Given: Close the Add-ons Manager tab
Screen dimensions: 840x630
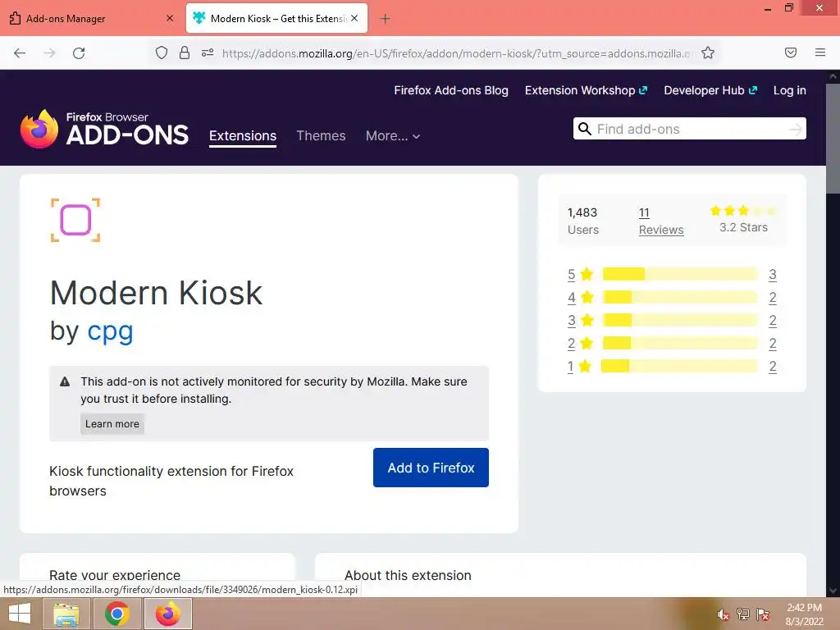Looking at the screenshot, I should (170, 18).
